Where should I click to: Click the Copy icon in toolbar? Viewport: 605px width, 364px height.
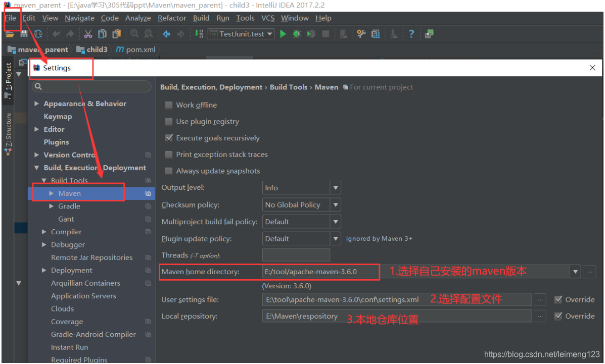[102, 34]
